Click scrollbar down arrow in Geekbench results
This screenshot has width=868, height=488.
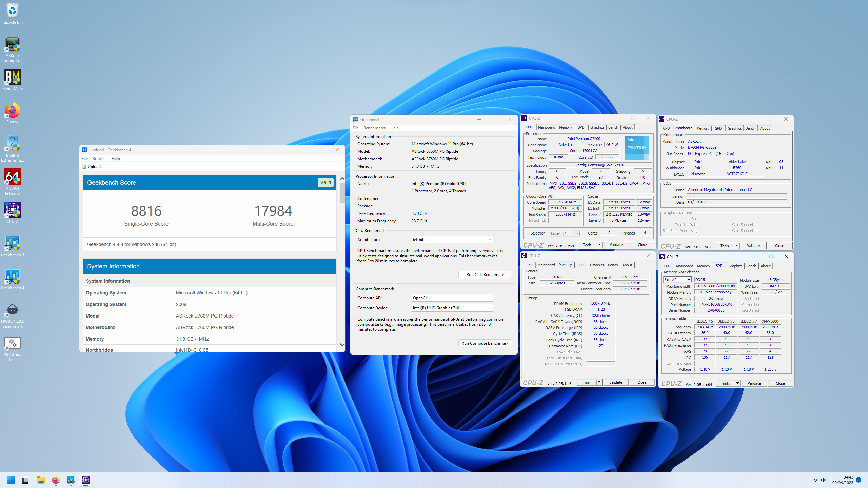(x=342, y=345)
